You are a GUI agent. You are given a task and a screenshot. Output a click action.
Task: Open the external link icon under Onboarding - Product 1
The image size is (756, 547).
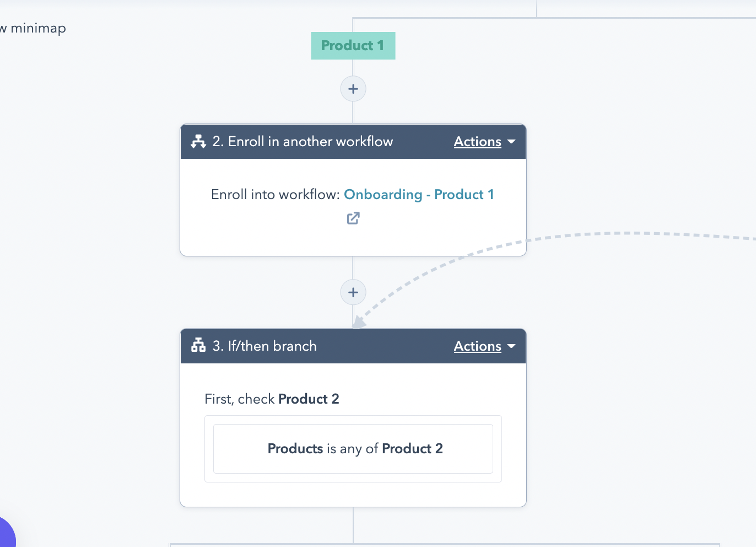pyautogui.click(x=353, y=218)
